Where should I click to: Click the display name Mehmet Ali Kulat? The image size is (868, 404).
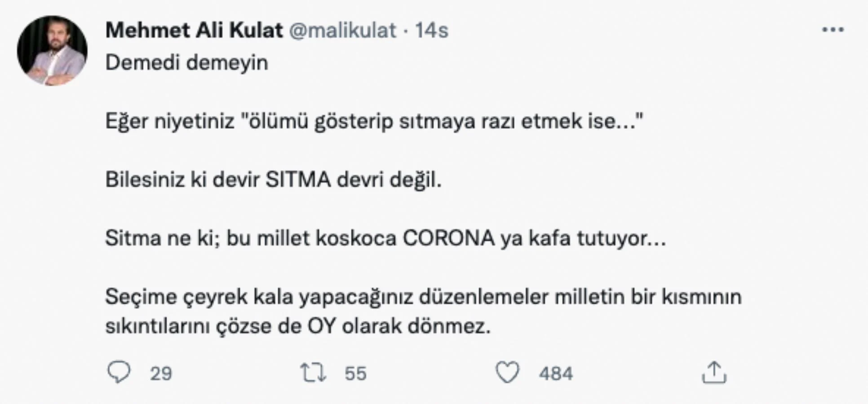194,31
